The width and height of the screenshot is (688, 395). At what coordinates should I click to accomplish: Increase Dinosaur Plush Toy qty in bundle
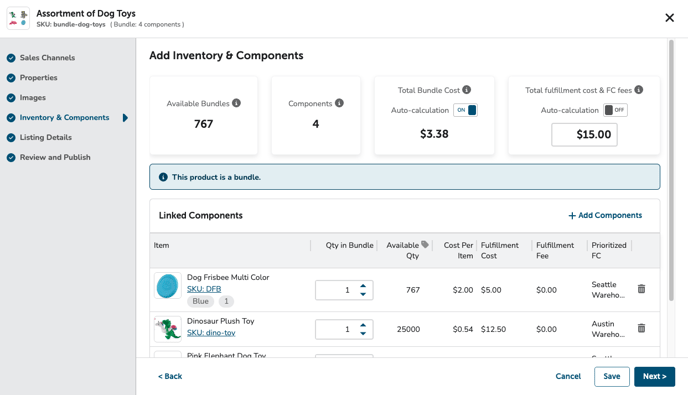[363, 325]
